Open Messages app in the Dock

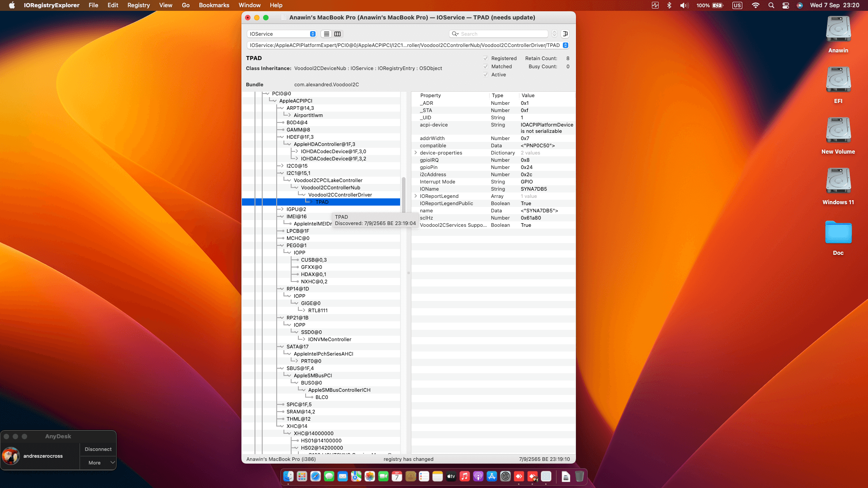329,476
